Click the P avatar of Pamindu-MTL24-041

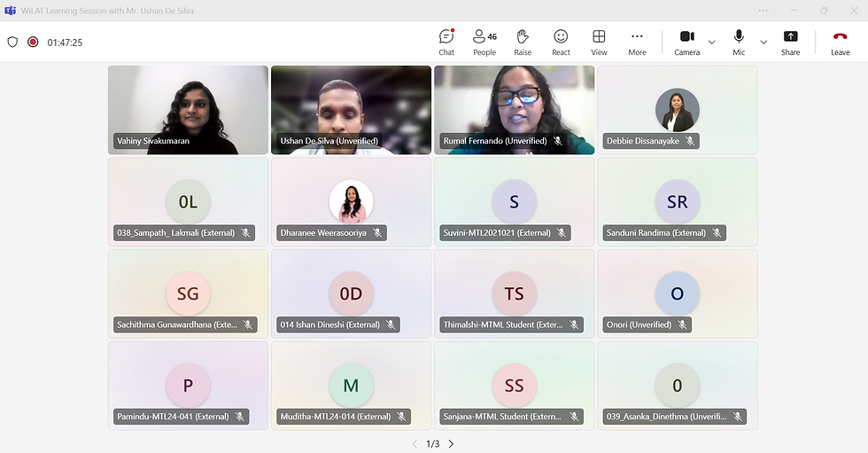click(188, 386)
